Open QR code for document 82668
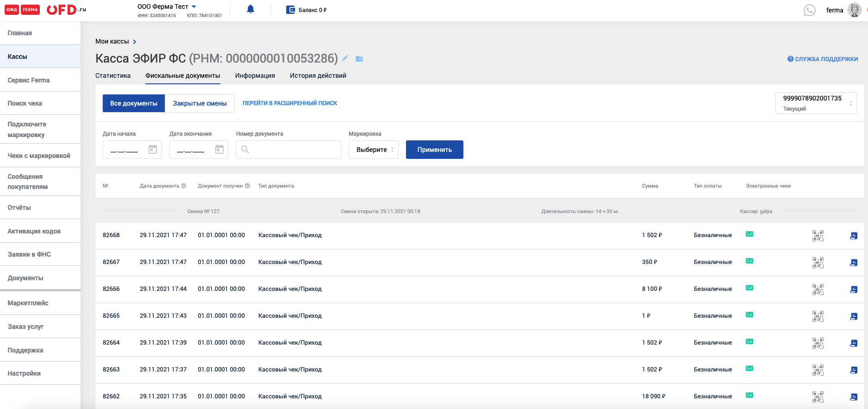 click(818, 236)
